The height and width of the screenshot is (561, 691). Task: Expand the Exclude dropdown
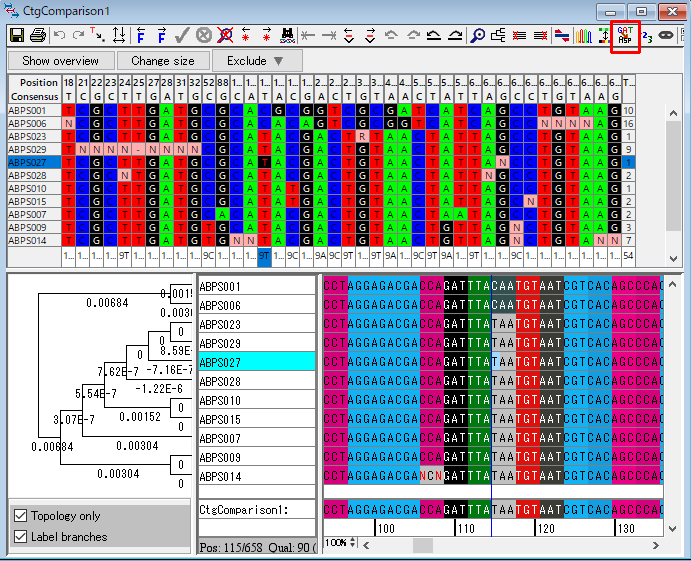coord(255,61)
